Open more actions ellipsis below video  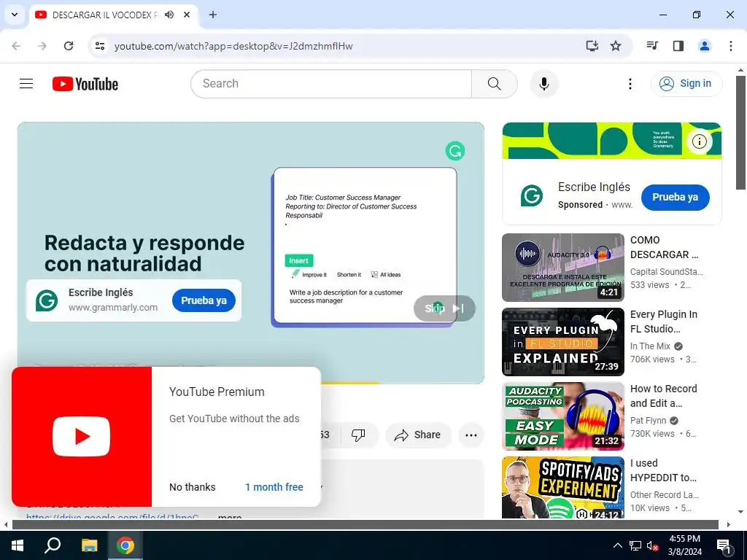(471, 435)
